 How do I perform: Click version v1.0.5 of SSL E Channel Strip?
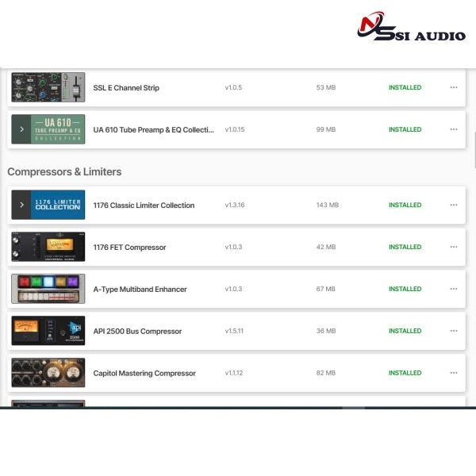[233, 87]
